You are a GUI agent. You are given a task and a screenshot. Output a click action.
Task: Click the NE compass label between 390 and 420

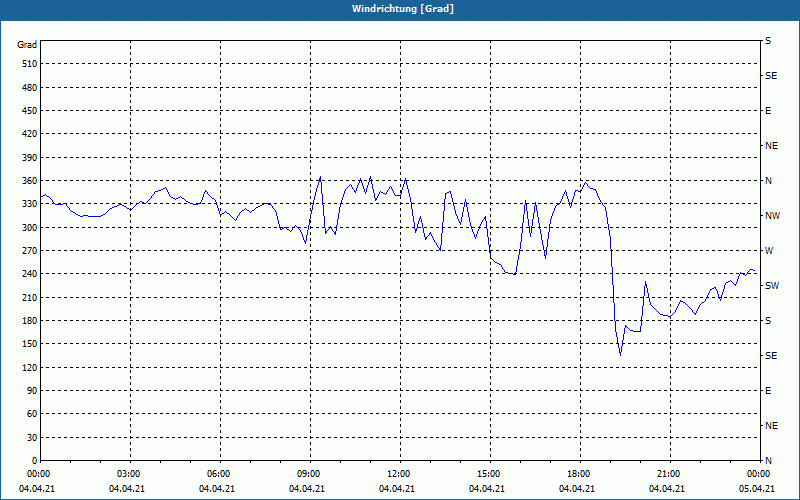[771, 146]
